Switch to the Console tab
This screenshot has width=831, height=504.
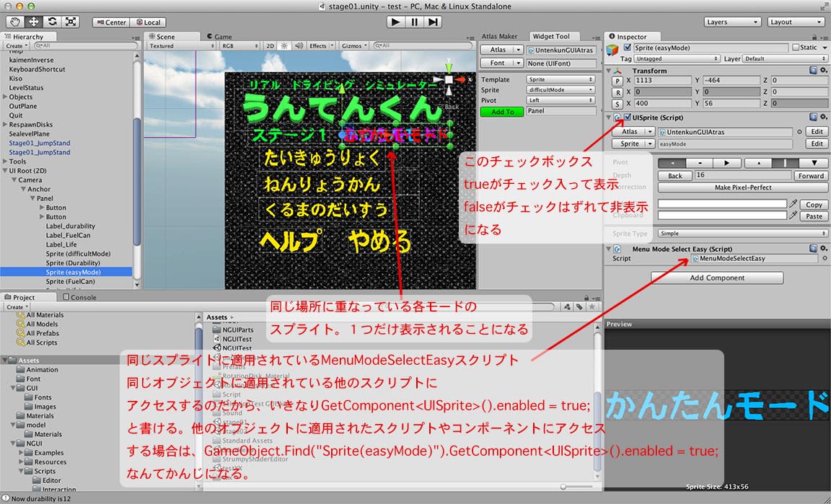tap(79, 297)
